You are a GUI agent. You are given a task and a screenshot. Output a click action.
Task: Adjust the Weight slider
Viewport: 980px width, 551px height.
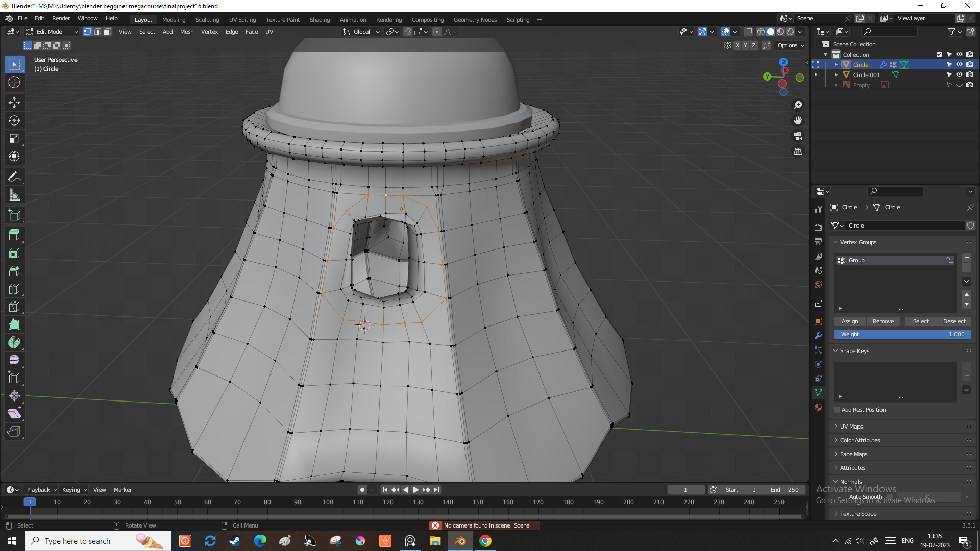point(902,334)
